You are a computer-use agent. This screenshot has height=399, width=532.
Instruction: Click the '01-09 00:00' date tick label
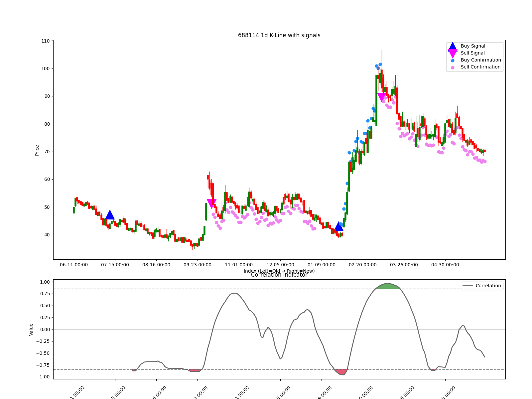322,265
